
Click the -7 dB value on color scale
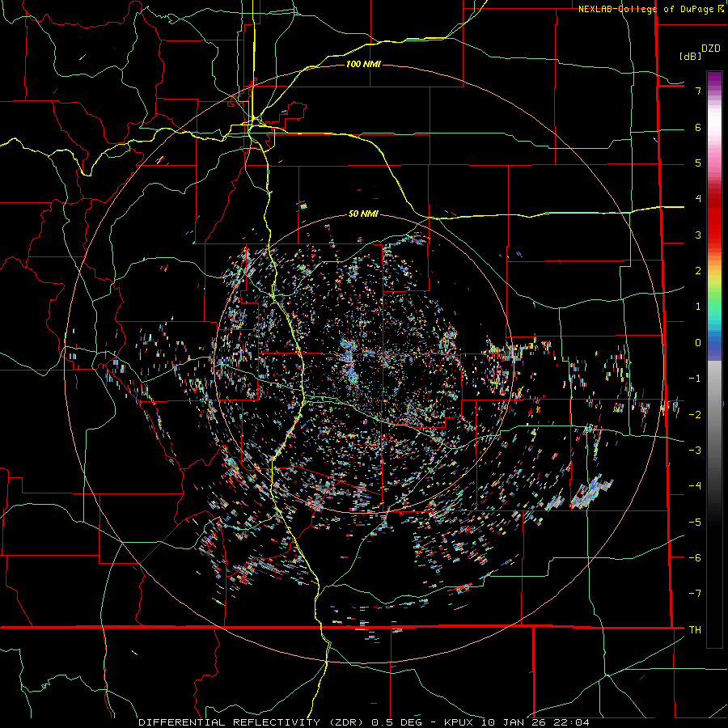pyautogui.click(x=695, y=594)
